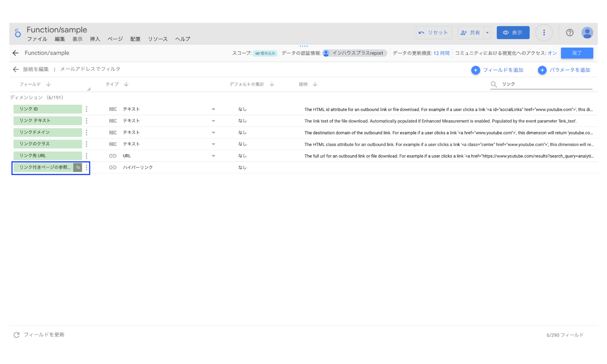Click the plus icon for パラメータを追加
The width and height of the screenshot is (607, 364).
click(542, 70)
